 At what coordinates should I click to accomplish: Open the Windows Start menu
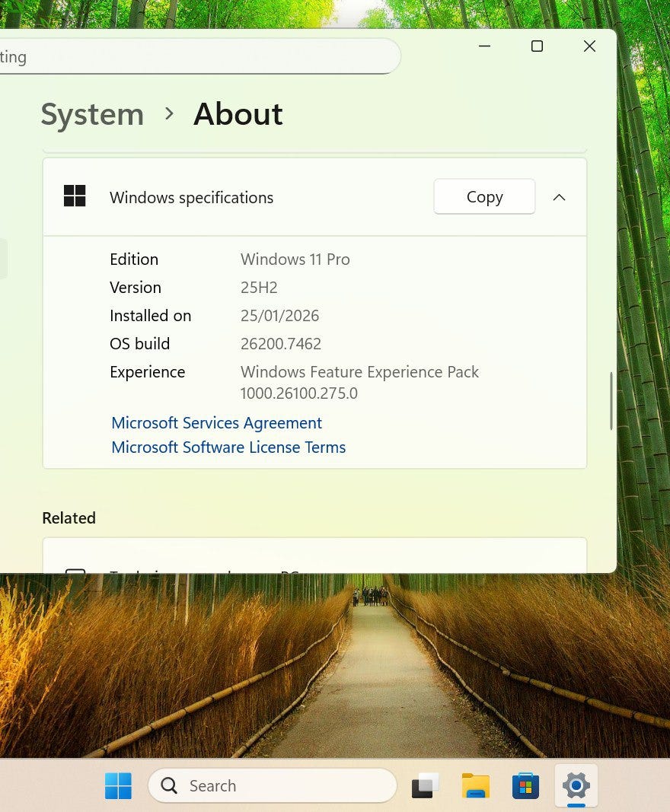click(118, 785)
